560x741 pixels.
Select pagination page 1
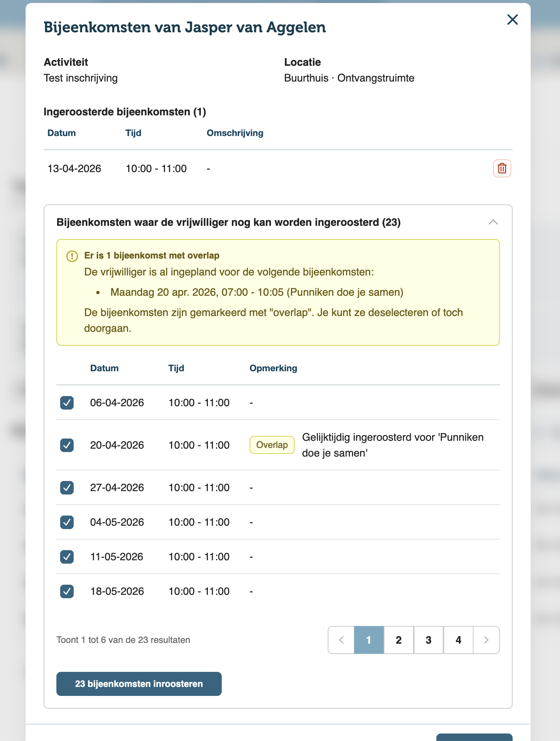click(369, 640)
